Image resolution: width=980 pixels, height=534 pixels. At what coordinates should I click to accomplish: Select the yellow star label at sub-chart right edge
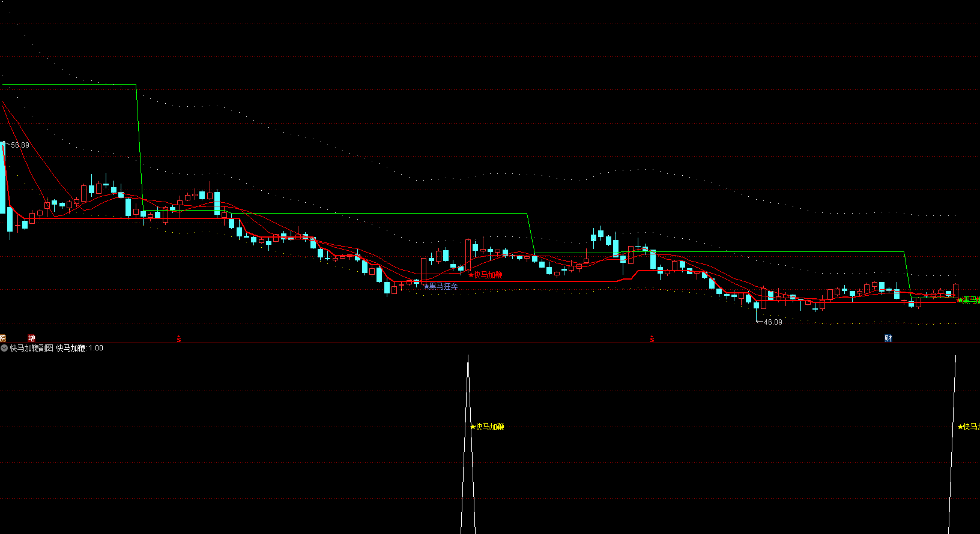(x=969, y=427)
